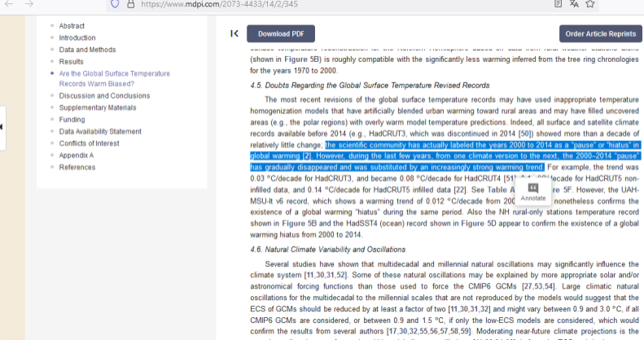Viewport: 644px width, 340px height.
Task: Open Data and Methods section
Action: click(x=87, y=50)
